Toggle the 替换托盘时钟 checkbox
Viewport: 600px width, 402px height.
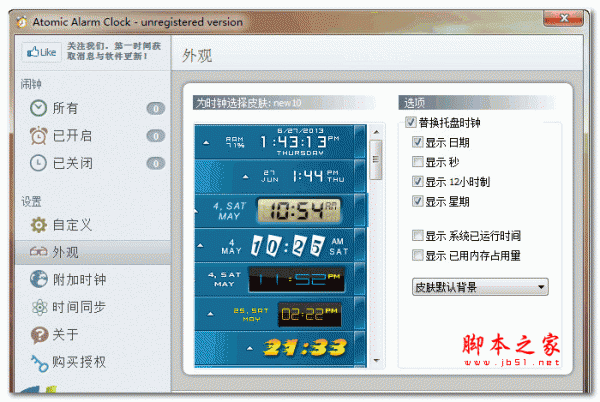coord(411,123)
